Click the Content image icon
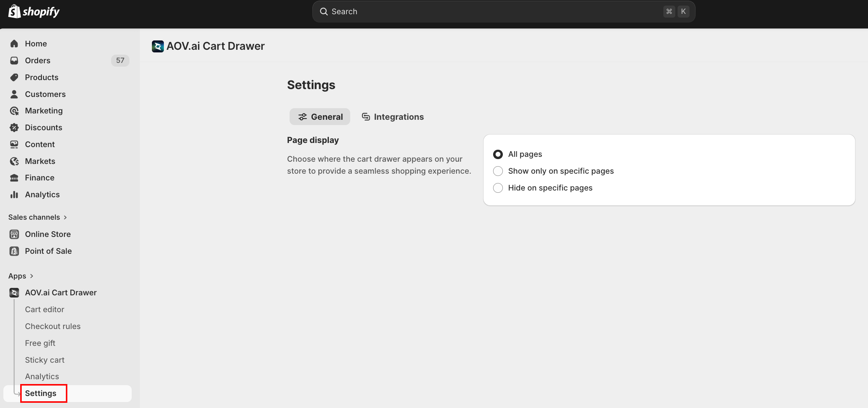Image resolution: width=868 pixels, height=408 pixels. coord(14,144)
